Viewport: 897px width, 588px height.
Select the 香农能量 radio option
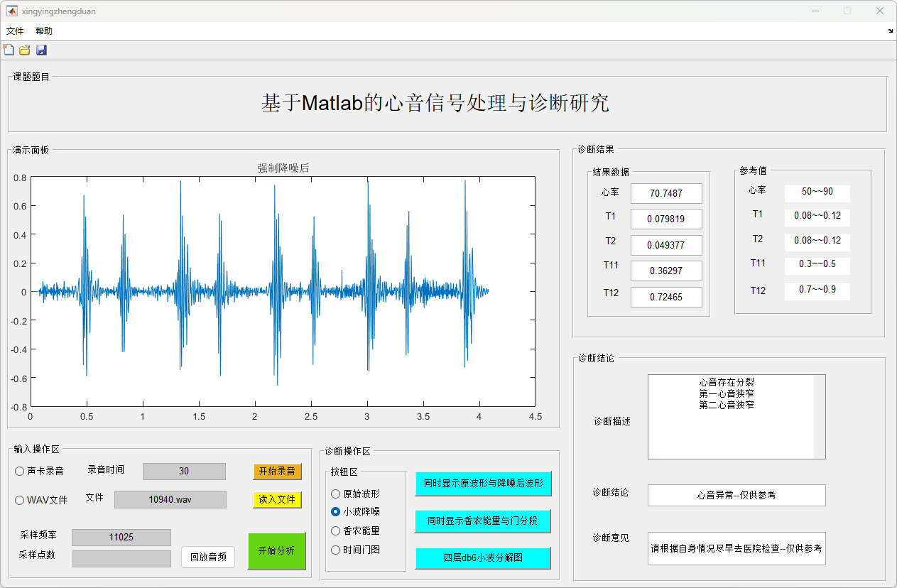336,530
